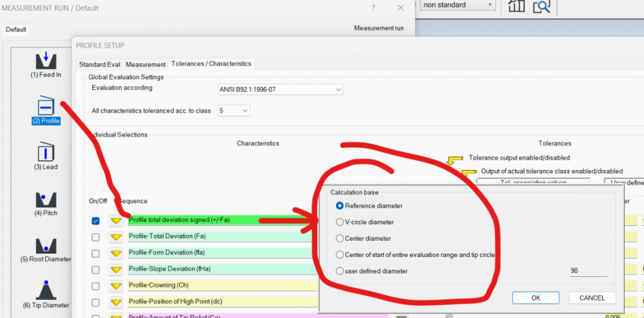This screenshot has height=318, width=644.
Task: Open the Tip Diameter step
Action: (46, 291)
